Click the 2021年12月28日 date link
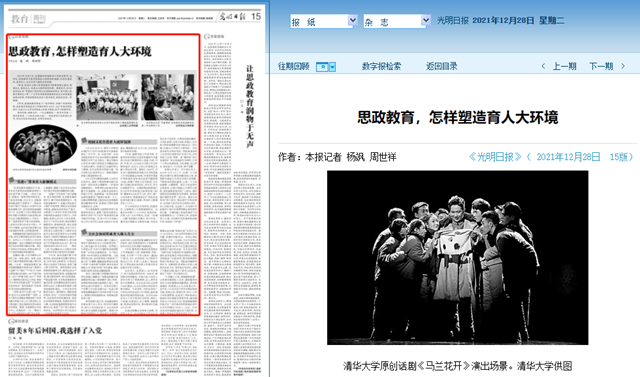This screenshot has width=640, height=377. (568, 157)
